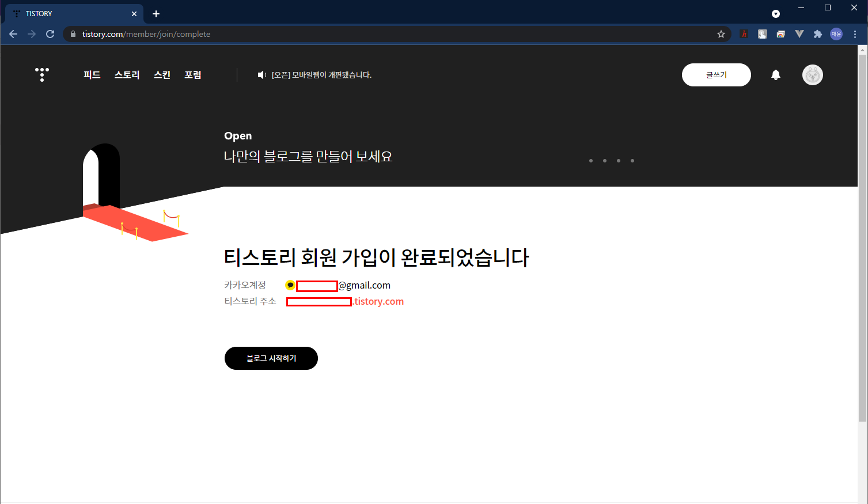Screen dimensions: 868x504
Task: Reload the page
Action: pos(50,34)
